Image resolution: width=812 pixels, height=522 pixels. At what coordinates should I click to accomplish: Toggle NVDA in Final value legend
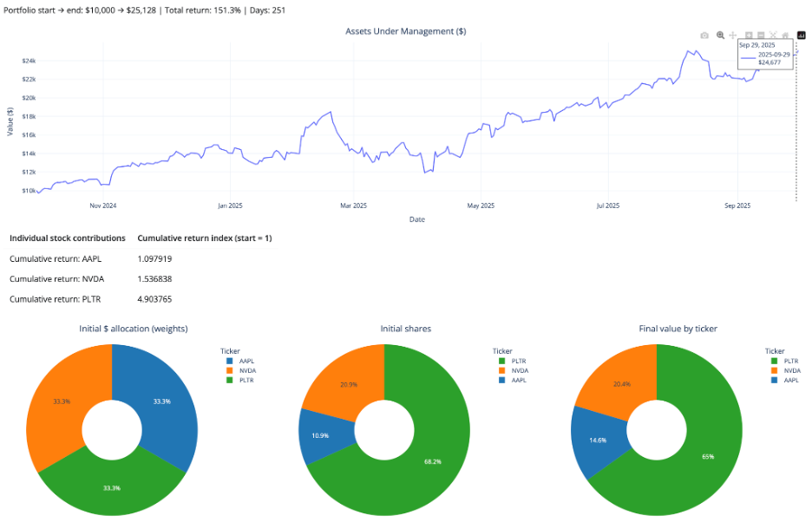(788, 370)
